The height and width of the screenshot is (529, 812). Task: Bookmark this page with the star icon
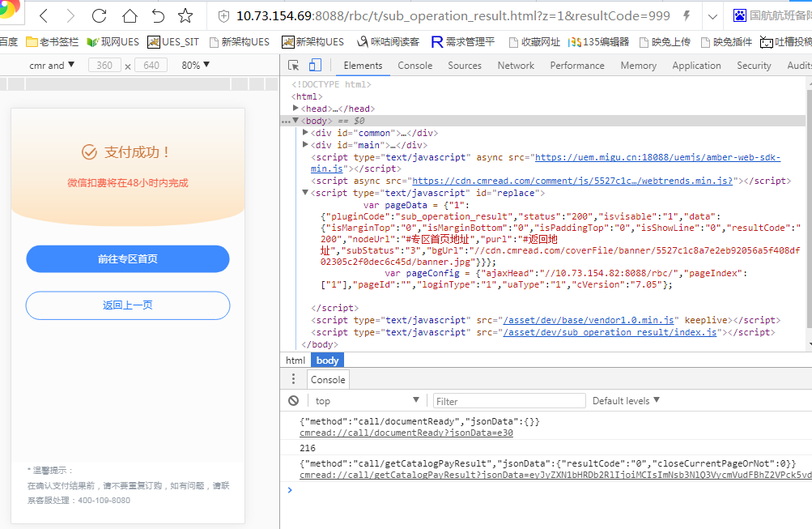(185, 16)
